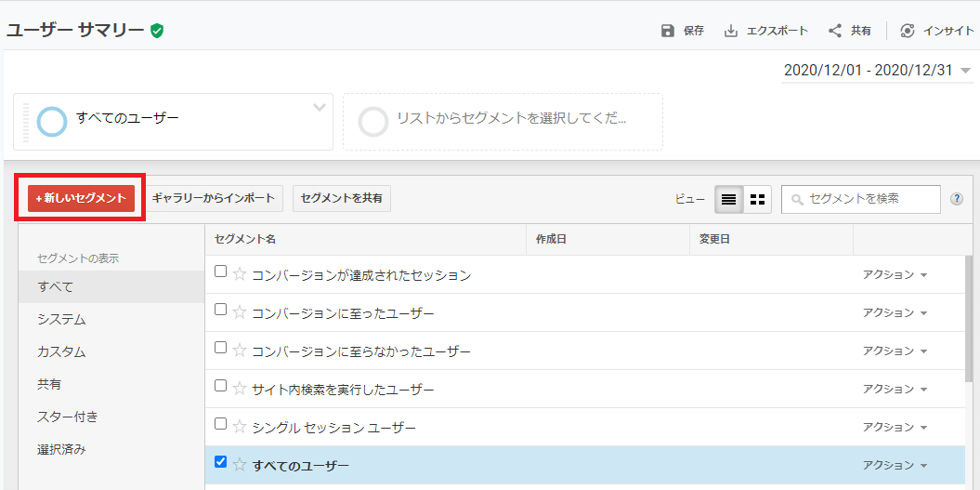The width and height of the screenshot is (980, 490).
Task: Click the サイト内検索を実行したユーザー segment name
Action: coord(343,390)
